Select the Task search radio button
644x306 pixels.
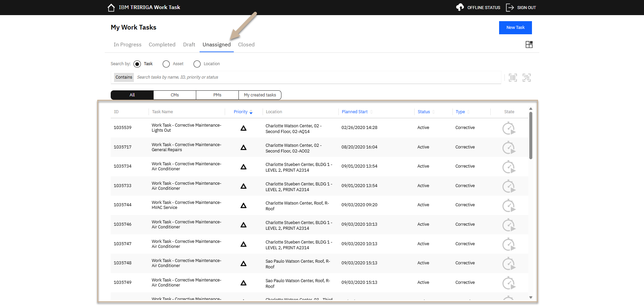point(137,64)
